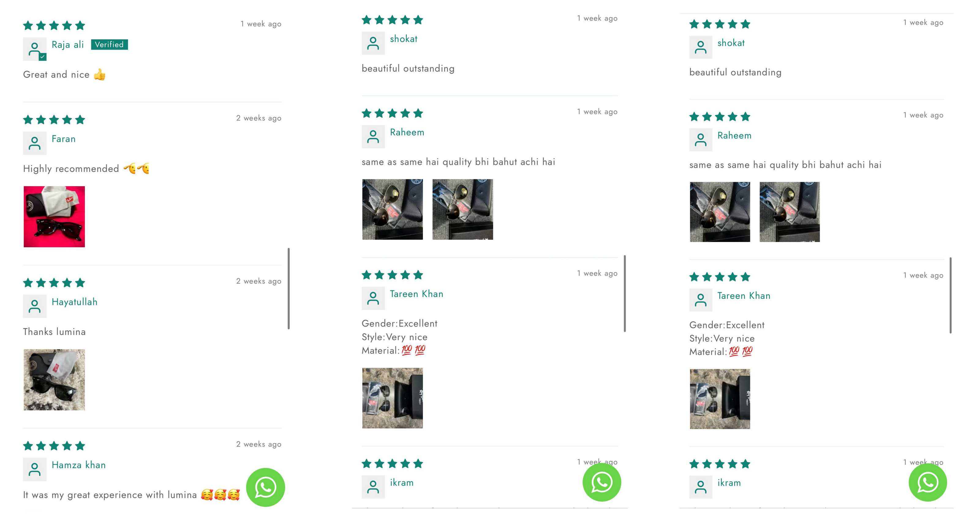
Task: Click the left column reviews scrollbar
Action: point(289,289)
